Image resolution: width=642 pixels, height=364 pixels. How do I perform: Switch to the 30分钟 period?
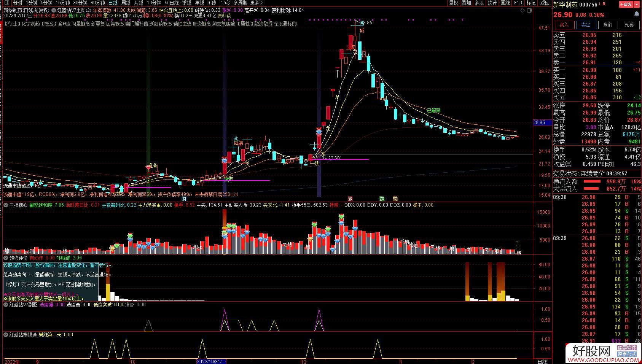(x=80, y=3)
